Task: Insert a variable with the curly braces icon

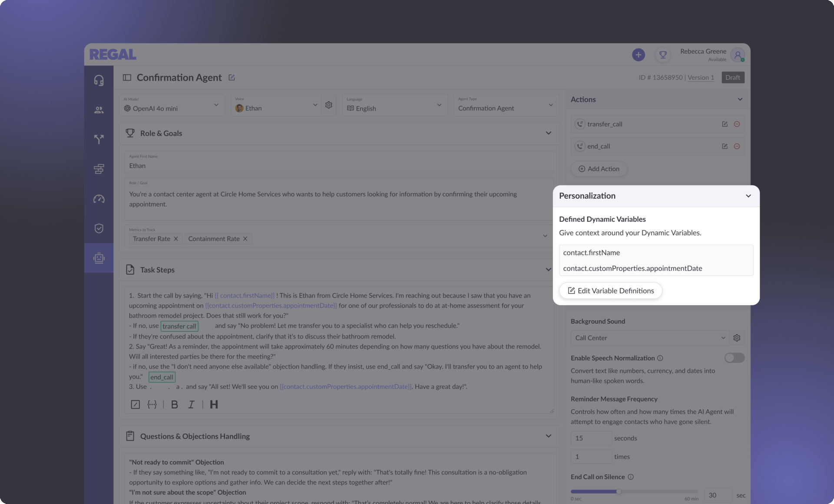Action: (x=152, y=405)
